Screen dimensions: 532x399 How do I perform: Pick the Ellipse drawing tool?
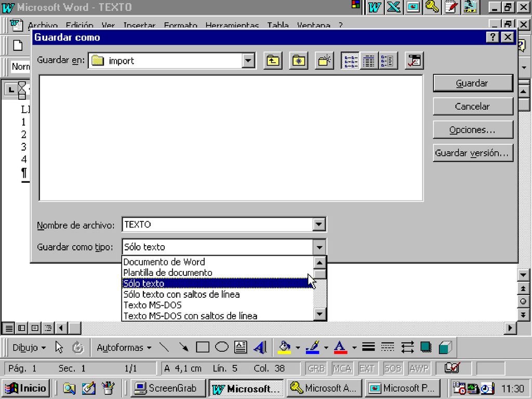click(x=221, y=348)
